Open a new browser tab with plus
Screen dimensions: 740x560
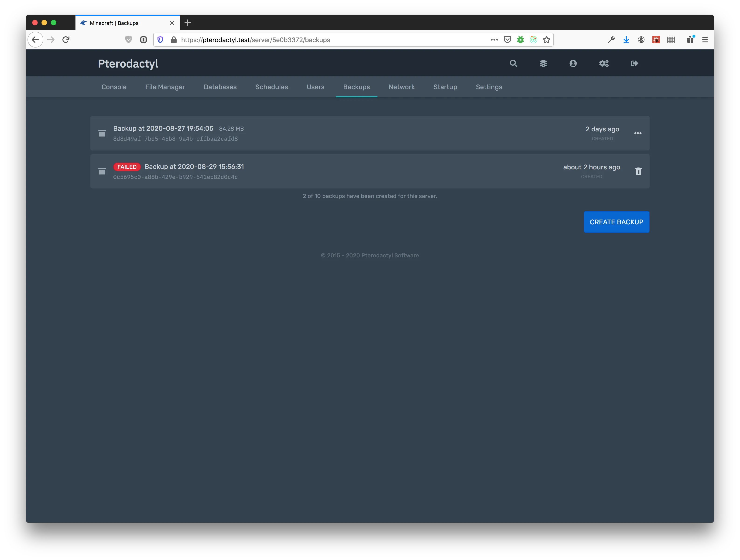pos(188,23)
